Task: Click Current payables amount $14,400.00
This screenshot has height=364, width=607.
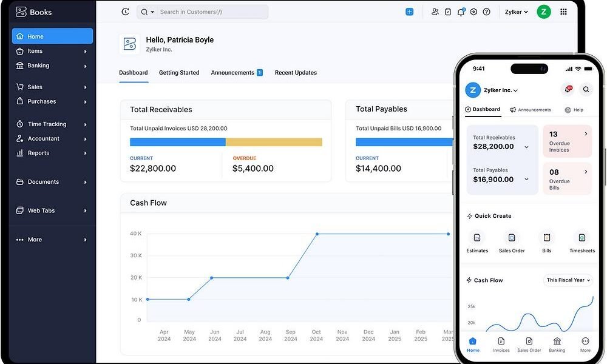Action: pos(378,168)
